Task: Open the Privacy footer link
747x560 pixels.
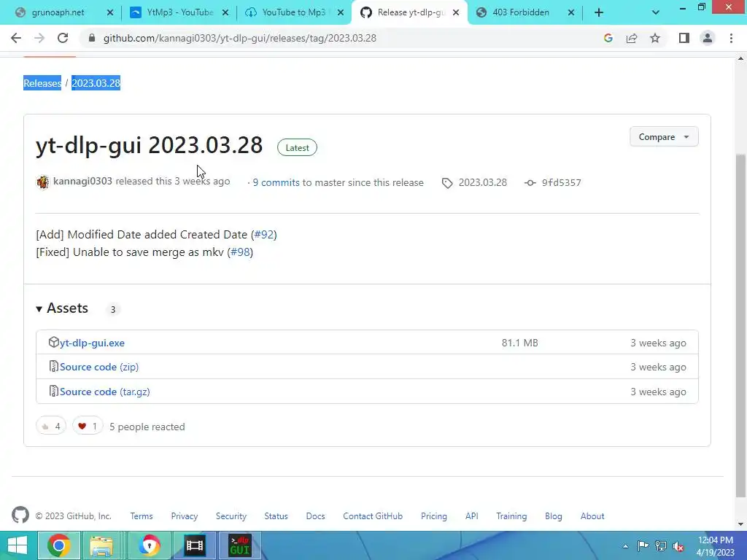Action: 185,516
